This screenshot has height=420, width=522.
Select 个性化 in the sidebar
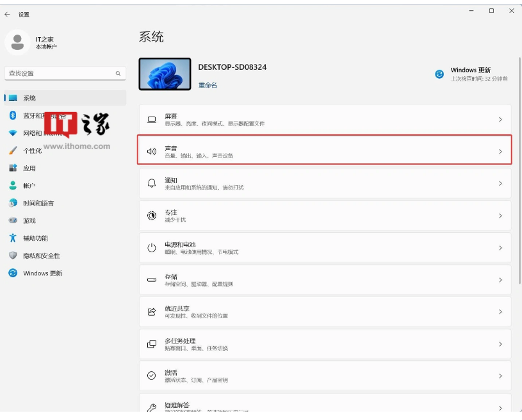pos(32,150)
